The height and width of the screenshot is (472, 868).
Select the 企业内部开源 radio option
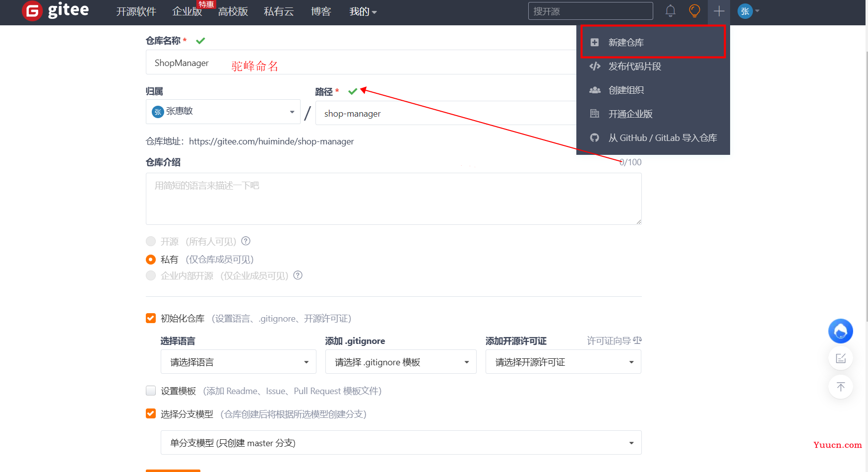[x=151, y=275]
